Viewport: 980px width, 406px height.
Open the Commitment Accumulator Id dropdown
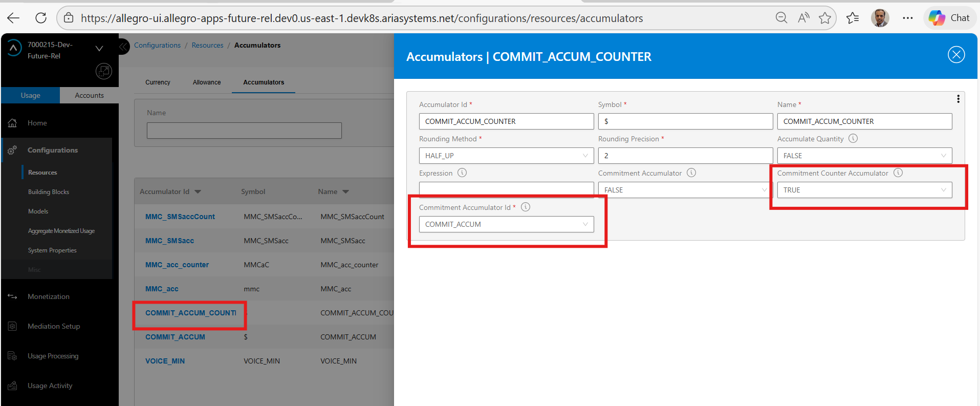point(506,224)
